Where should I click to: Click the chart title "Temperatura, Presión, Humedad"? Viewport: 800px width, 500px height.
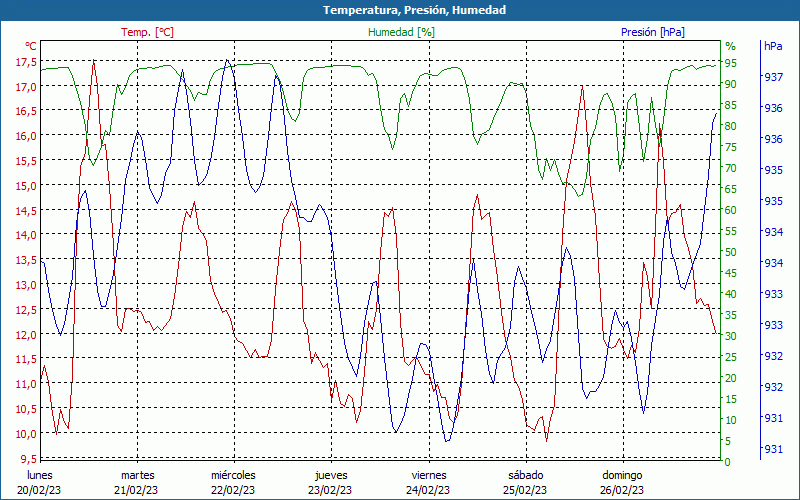click(x=414, y=10)
